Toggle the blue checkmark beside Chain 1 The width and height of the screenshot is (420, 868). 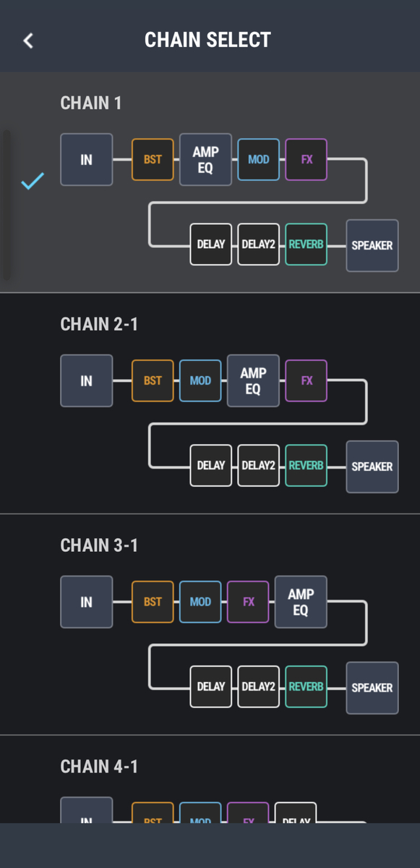33,181
